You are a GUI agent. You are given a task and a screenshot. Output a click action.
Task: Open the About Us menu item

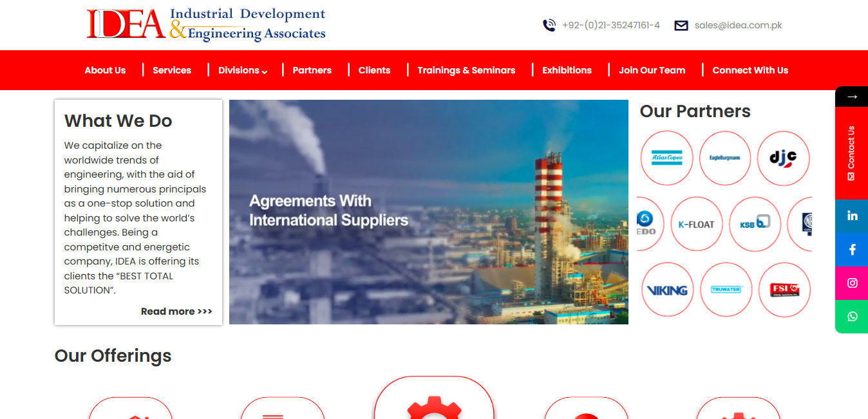coord(105,70)
